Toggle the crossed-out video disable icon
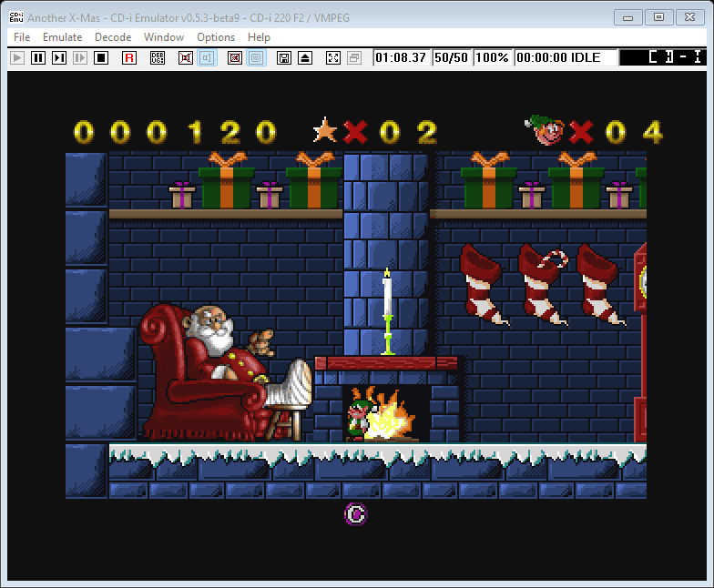Viewport: 714px width, 588px height. 186,57
